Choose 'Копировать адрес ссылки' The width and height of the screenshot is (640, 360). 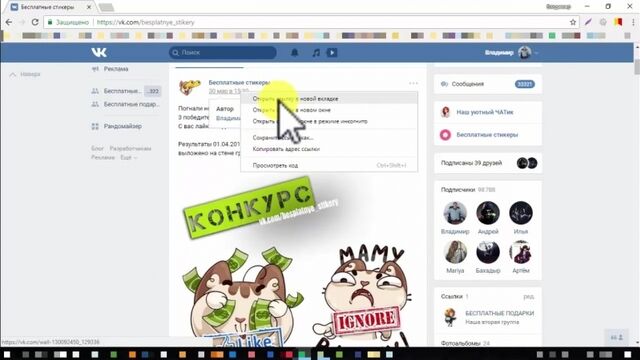[x=329, y=149]
